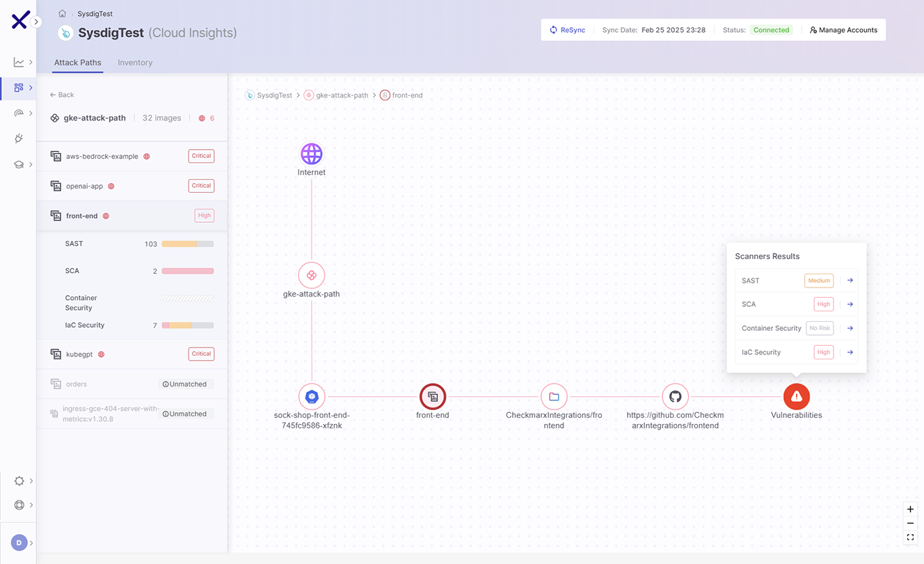The width and height of the screenshot is (924, 564).
Task: Open the dashboard grid sidebar icon
Action: click(x=19, y=88)
